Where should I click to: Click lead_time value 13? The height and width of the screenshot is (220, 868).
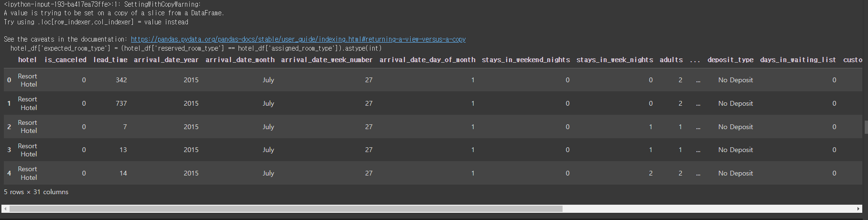click(x=123, y=150)
